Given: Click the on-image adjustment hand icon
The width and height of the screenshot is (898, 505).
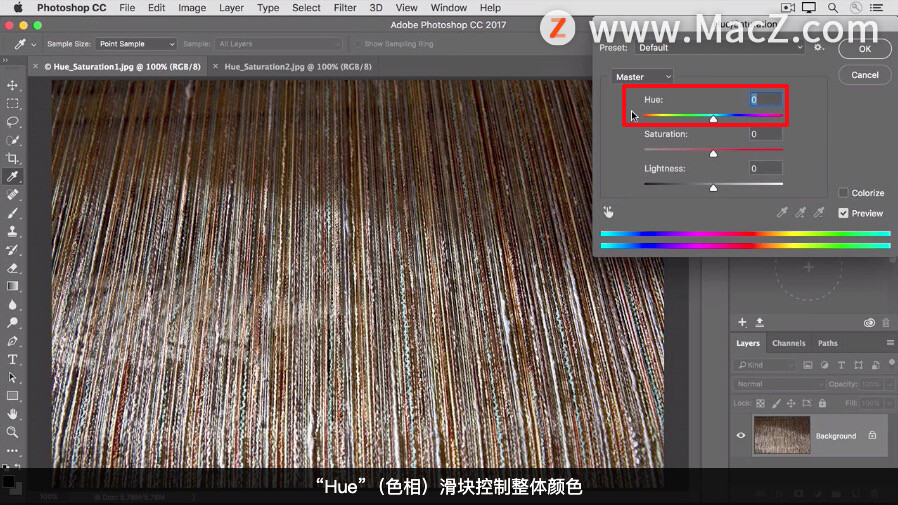Looking at the screenshot, I should coord(608,212).
